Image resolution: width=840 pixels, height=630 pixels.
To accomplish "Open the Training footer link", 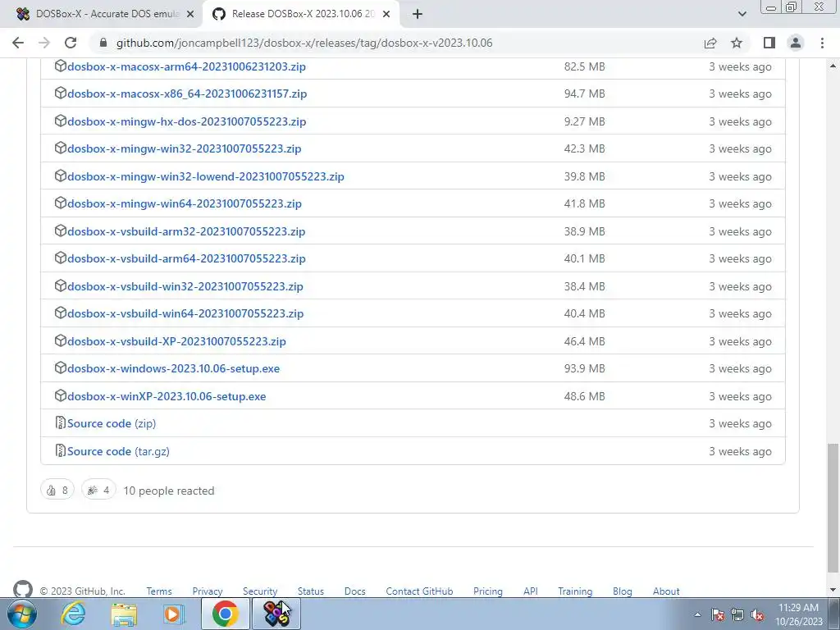I will tap(575, 591).
